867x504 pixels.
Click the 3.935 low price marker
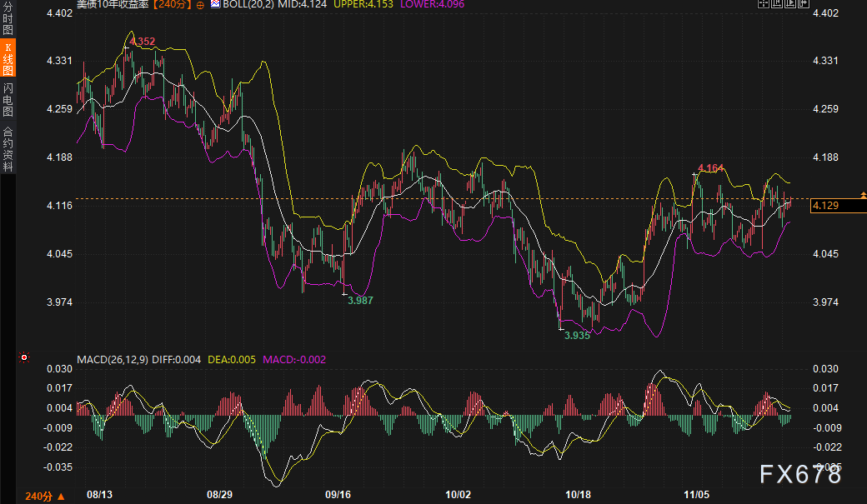(x=577, y=336)
